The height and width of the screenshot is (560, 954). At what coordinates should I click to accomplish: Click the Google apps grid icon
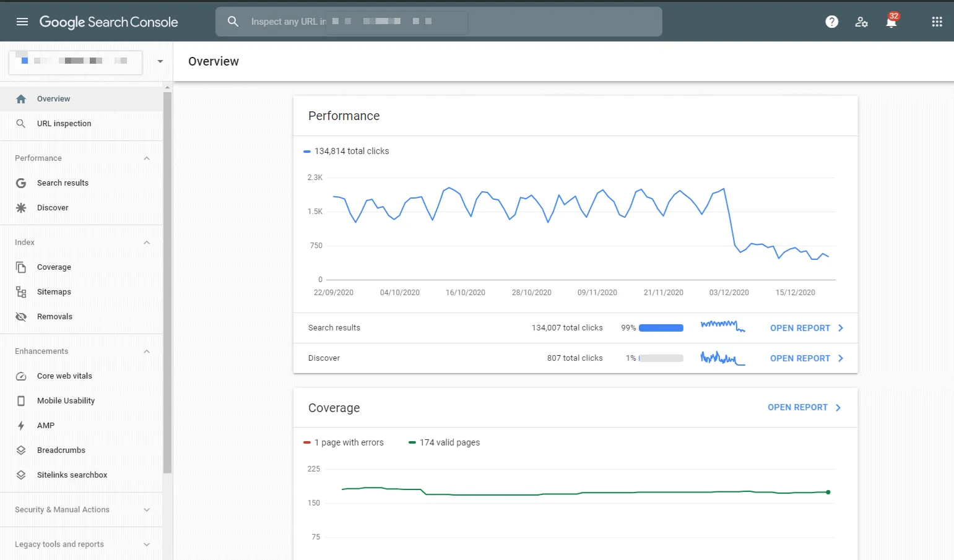(936, 21)
